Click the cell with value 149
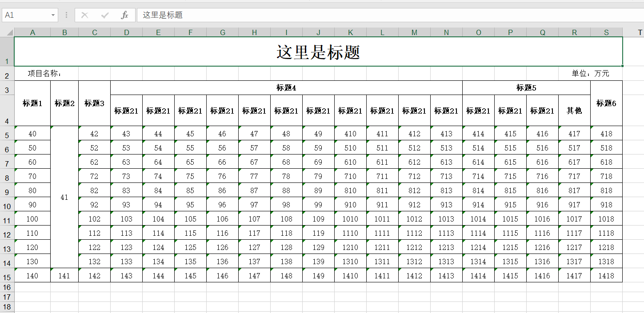The image size is (644, 313). click(319, 275)
